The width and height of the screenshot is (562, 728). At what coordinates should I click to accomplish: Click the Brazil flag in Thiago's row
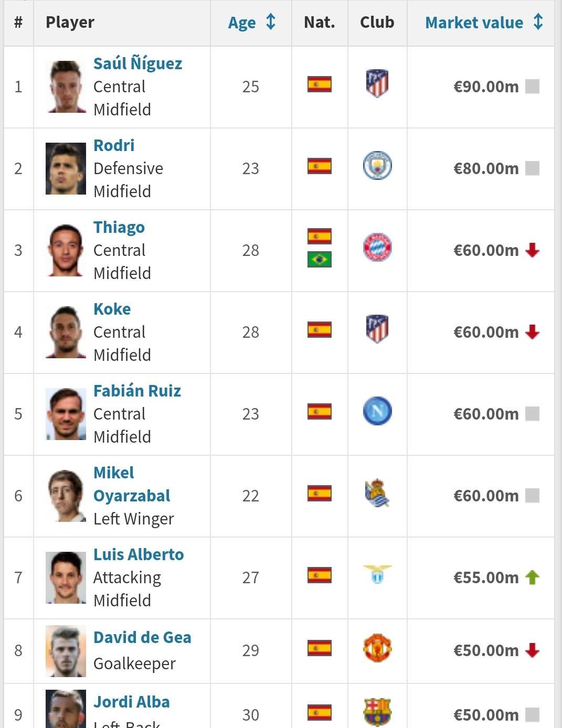(x=320, y=259)
